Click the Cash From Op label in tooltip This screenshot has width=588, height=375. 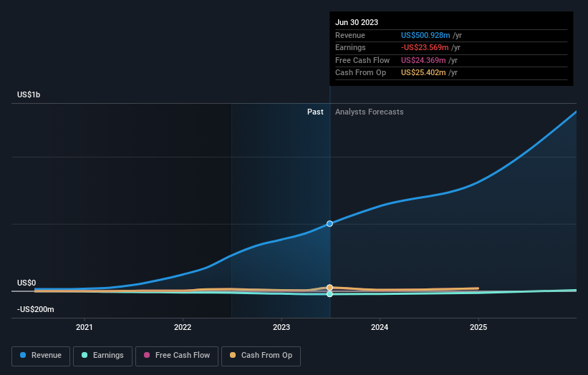click(x=360, y=73)
